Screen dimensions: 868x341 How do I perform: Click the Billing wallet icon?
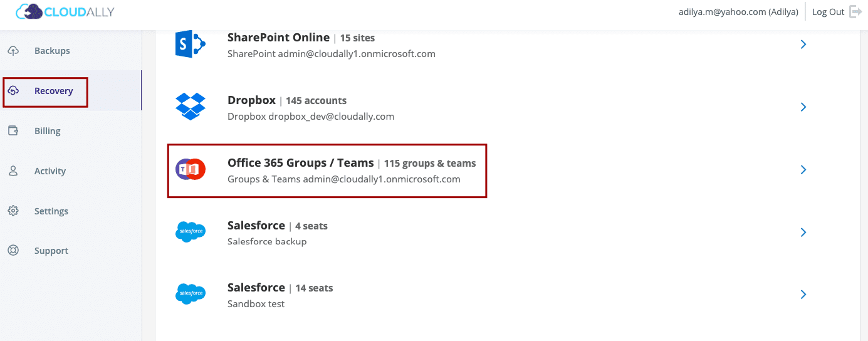[13, 131]
